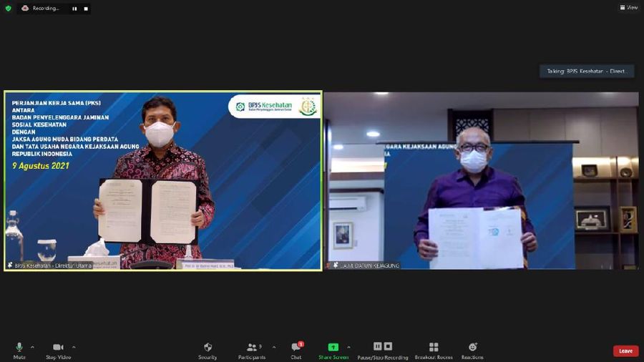Stop the recording from top indicator
Screen dimensions: 644x362
coord(86,9)
